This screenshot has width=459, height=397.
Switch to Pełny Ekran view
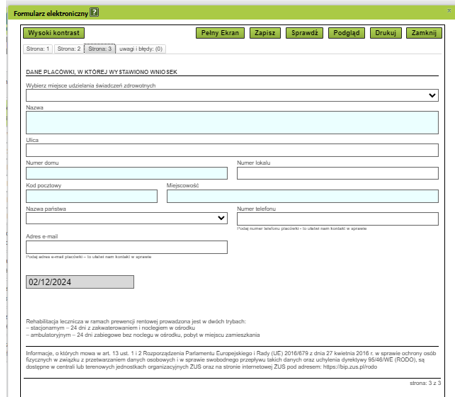(220, 33)
